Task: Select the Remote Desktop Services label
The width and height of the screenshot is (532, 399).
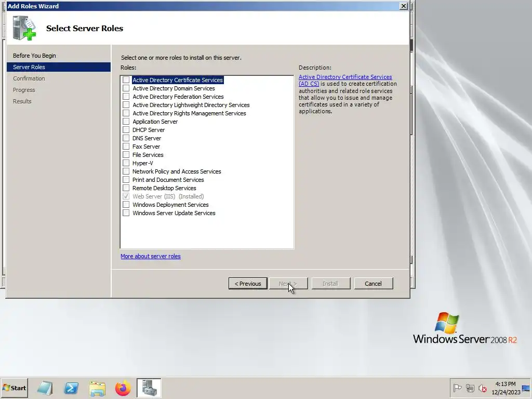Action: coord(164,188)
